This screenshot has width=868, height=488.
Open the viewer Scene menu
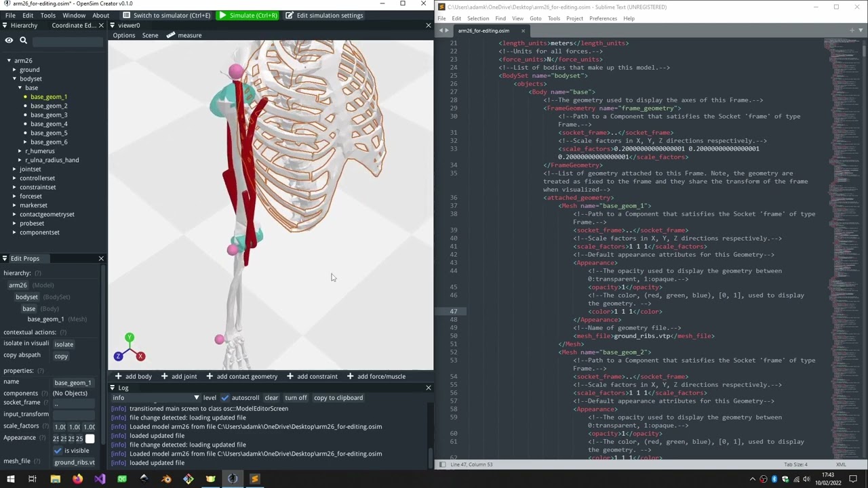coord(150,35)
